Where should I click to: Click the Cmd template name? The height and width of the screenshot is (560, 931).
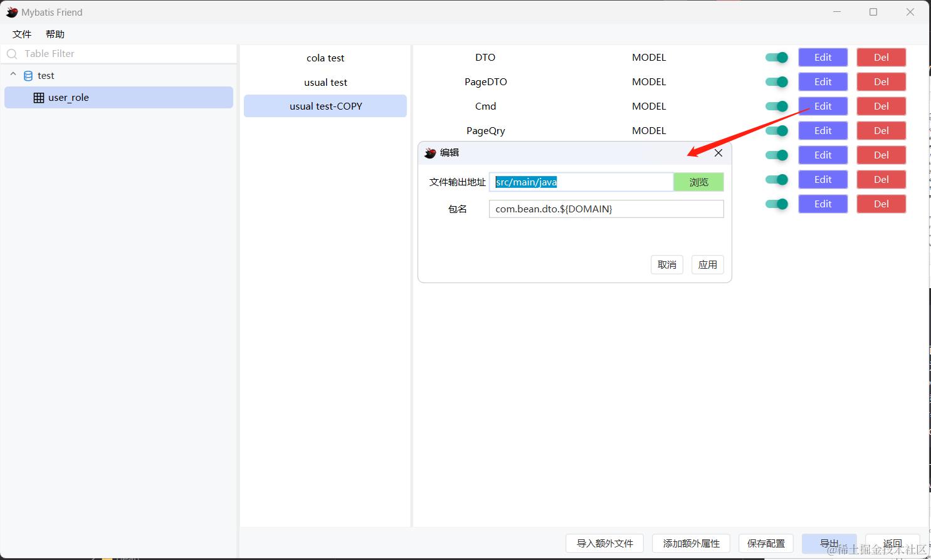(x=486, y=106)
